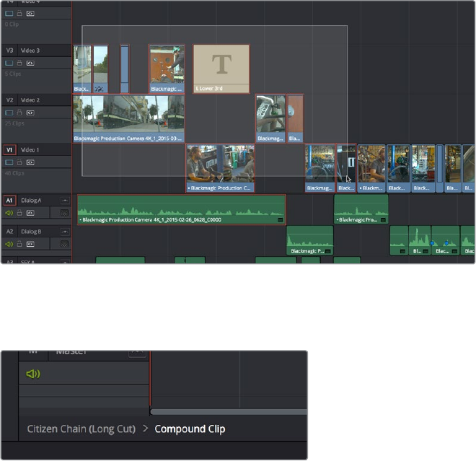
Task: Select the L Lower 3rd title clip
Action: tap(221, 69)
